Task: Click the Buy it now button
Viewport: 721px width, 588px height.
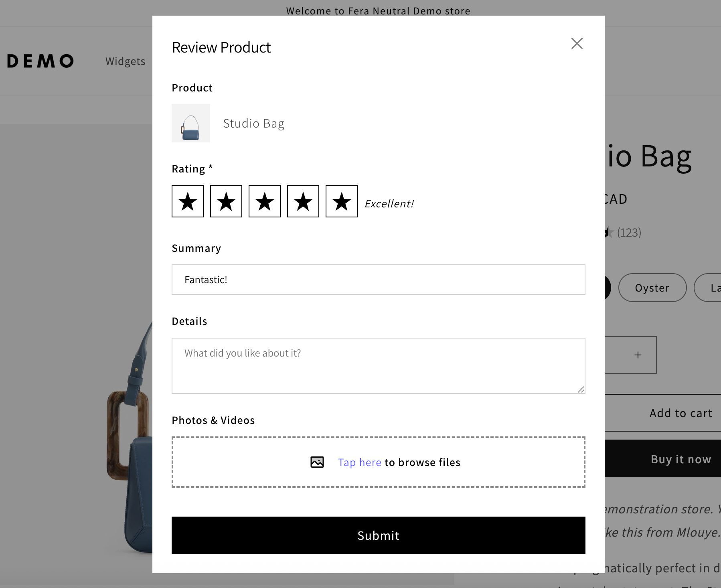Action: (680, 459)
